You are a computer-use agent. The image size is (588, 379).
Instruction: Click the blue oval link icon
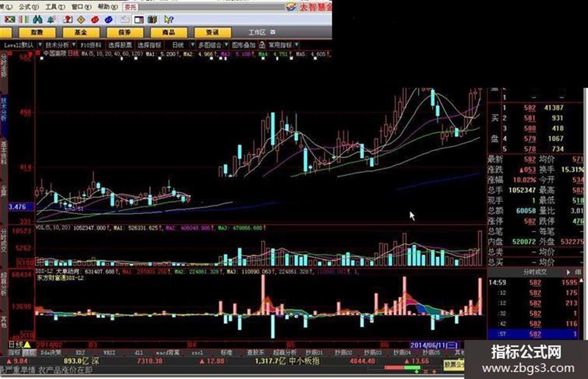coord(108,19)
